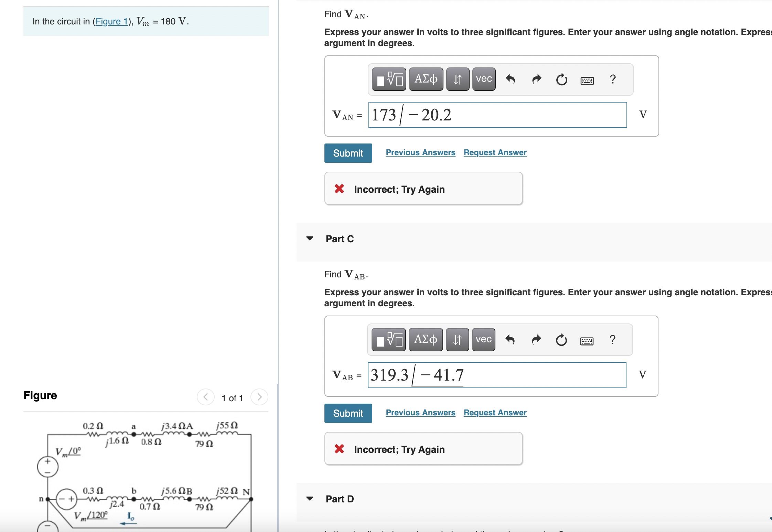Apply vector notation using the vec icon

pyautogui.click(x=483, y=79)
